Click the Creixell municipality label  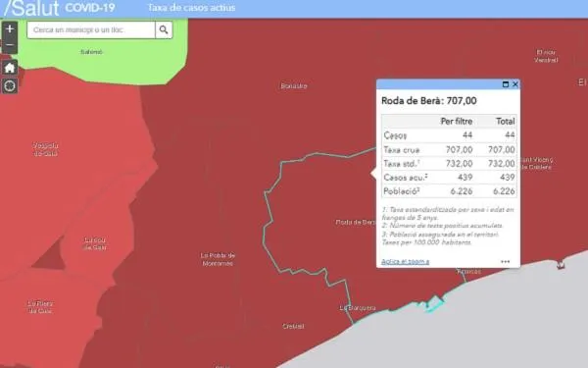(293, 327)
